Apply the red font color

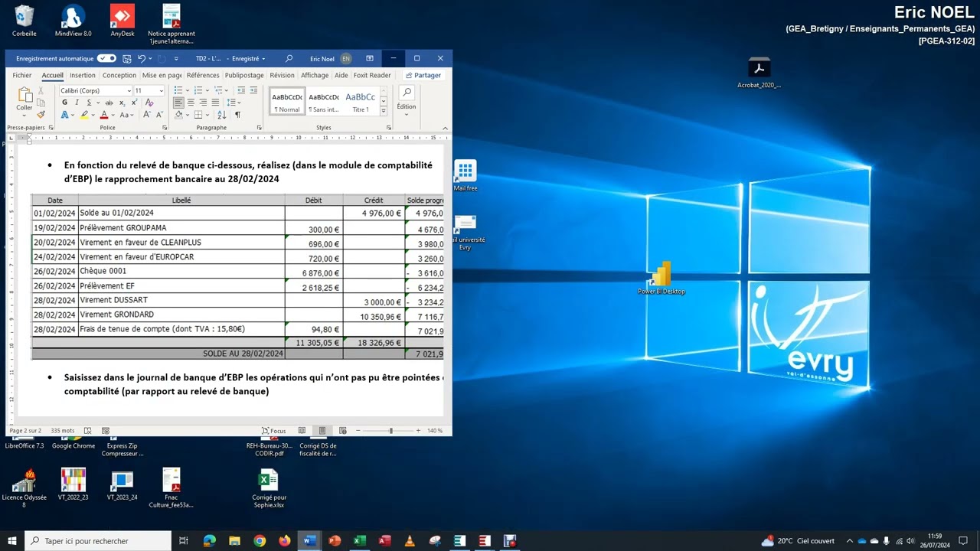[104, 115]
